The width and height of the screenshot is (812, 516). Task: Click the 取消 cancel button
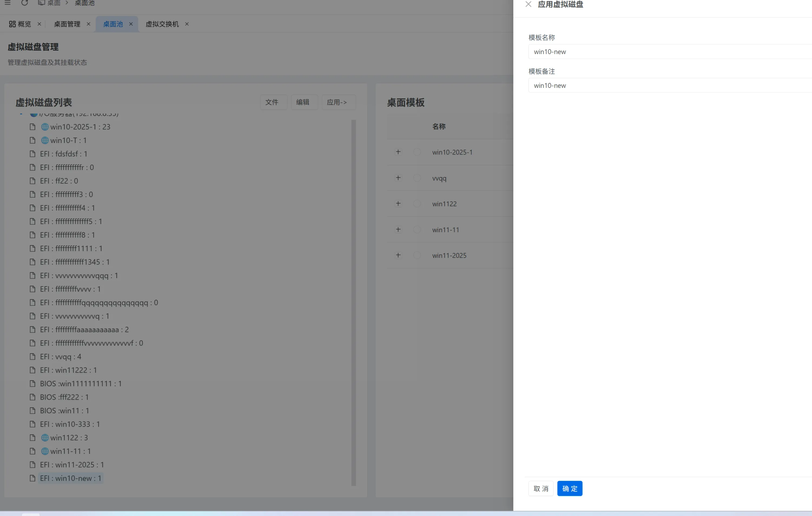[x=540, y=488]
